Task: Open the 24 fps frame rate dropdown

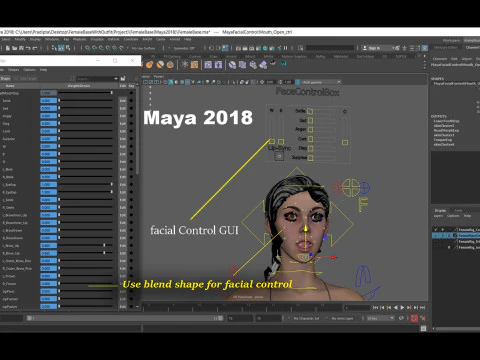Action: pos(380,318)
